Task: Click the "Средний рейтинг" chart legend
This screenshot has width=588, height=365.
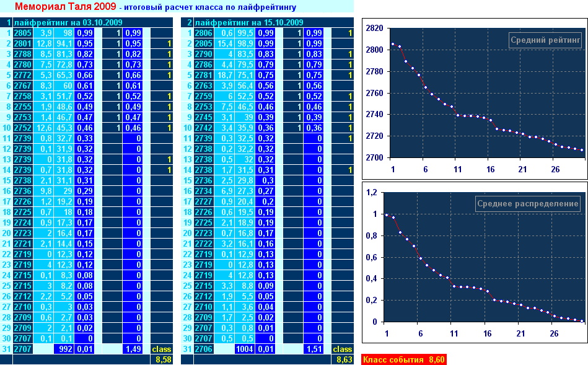Action: (546, 40)
